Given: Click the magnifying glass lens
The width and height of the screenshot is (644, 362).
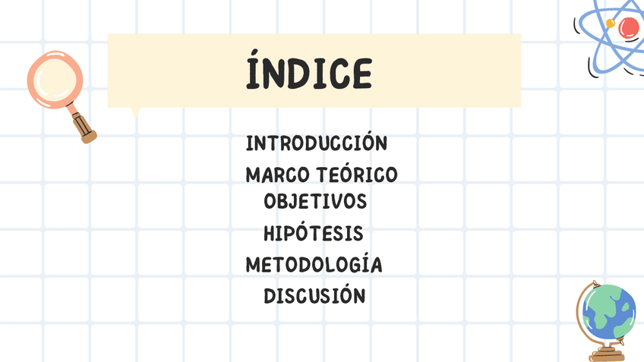Looking at the screenshot, I should pyautogui.click(x=54, y=79).
